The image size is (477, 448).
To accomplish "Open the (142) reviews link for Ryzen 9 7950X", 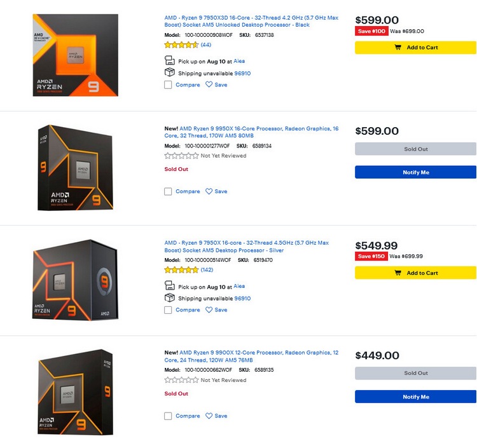I will pyautogui.click(x=207, y=270).
